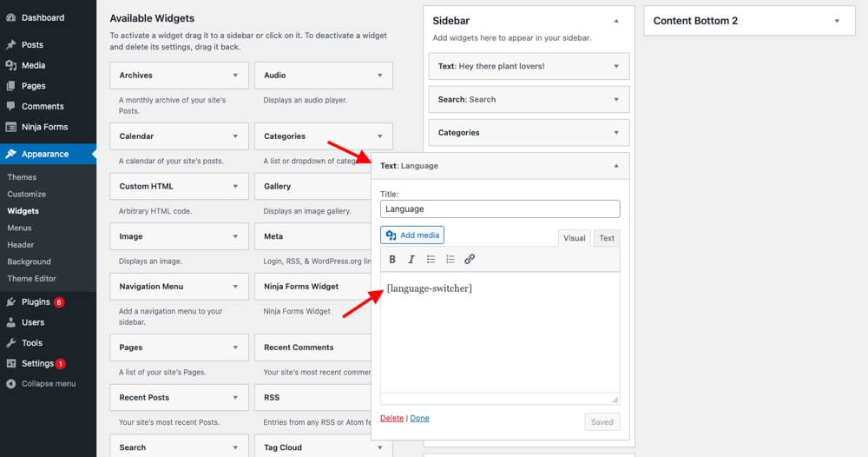Switch to the Text editor tab

click(607, 238)
